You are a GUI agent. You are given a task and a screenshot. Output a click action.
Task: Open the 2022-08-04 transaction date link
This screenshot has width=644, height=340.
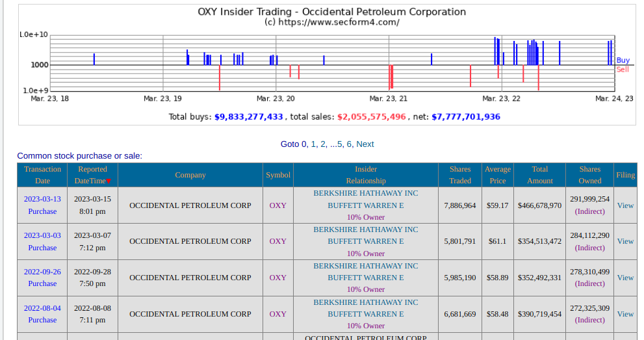pyautogui.click(x=42, y=308)
